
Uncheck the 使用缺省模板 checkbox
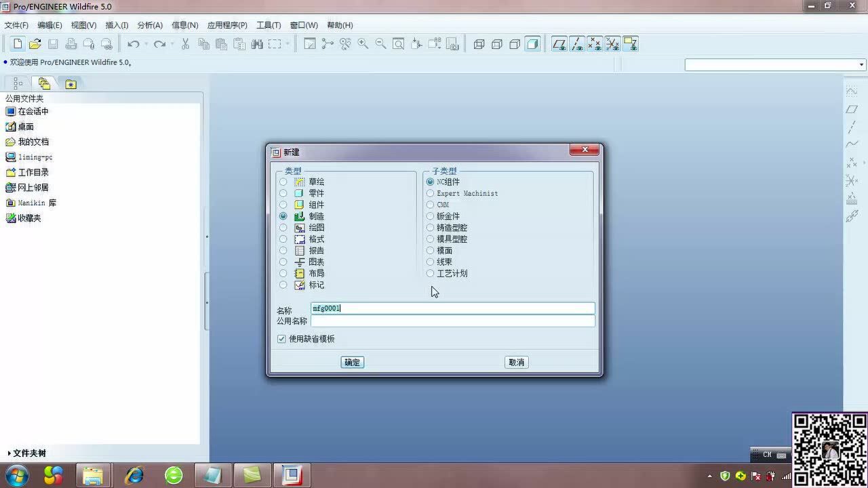coord(281,339)
